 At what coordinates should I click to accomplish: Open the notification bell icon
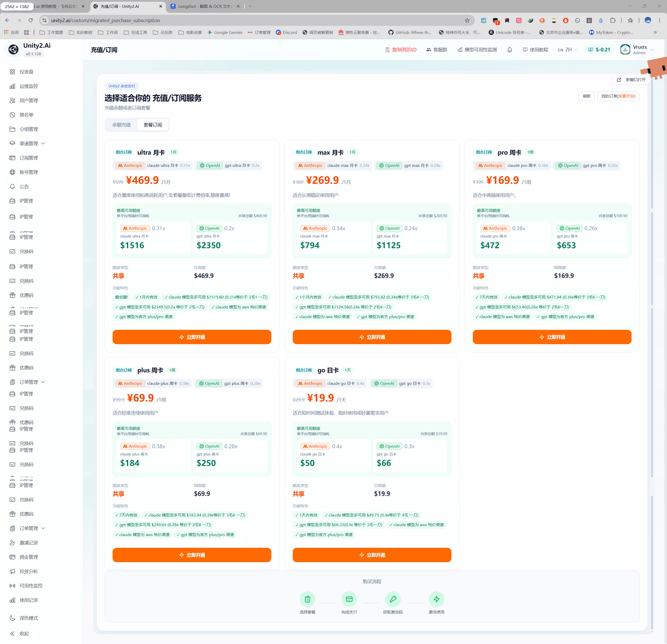click(510, 50)
